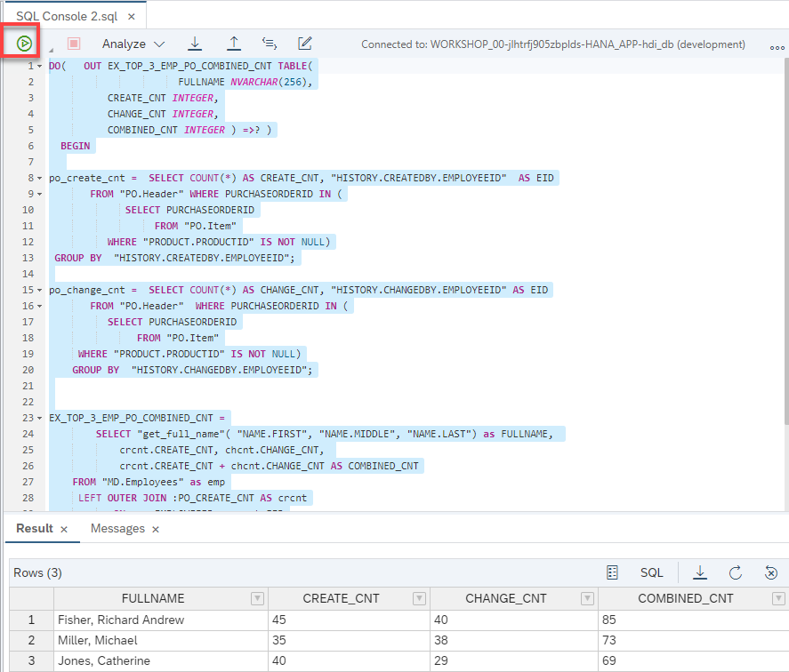Screen dimensions: 789x672
Task: Collapse code fold at line 15
Action: pyautogui.click(x=39, y=291)
